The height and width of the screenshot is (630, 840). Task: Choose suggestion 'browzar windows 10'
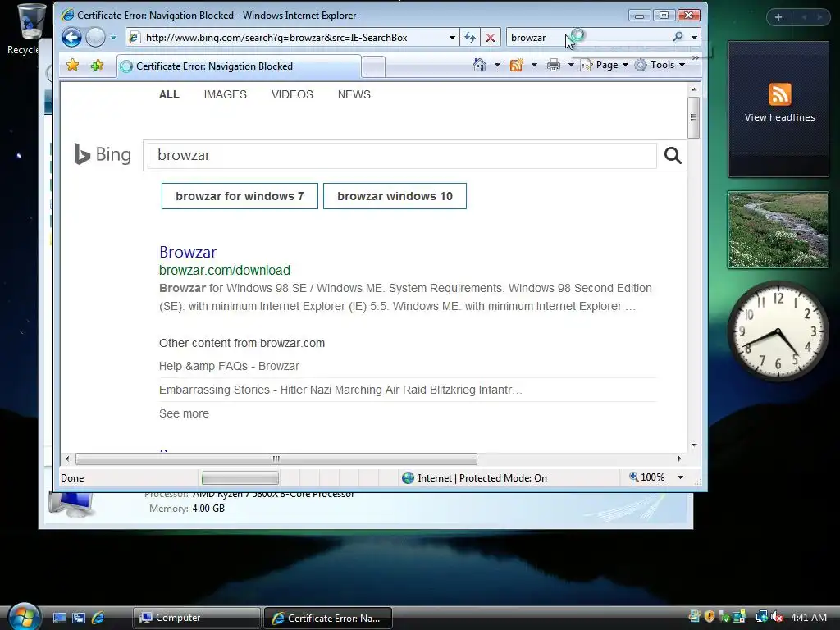[x=395, y=196]
